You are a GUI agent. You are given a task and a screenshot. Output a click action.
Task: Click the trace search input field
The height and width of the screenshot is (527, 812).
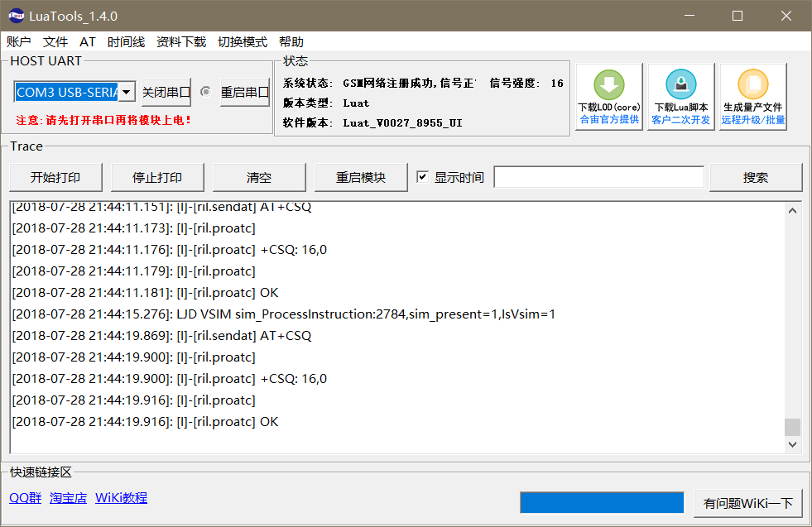pyautogui.click(x=599, y=177)
